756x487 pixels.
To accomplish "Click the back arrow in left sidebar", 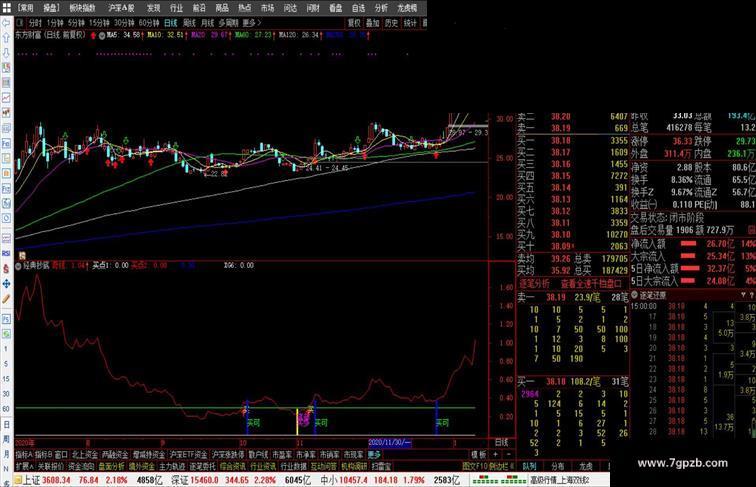I will click(x=6, y=23).
